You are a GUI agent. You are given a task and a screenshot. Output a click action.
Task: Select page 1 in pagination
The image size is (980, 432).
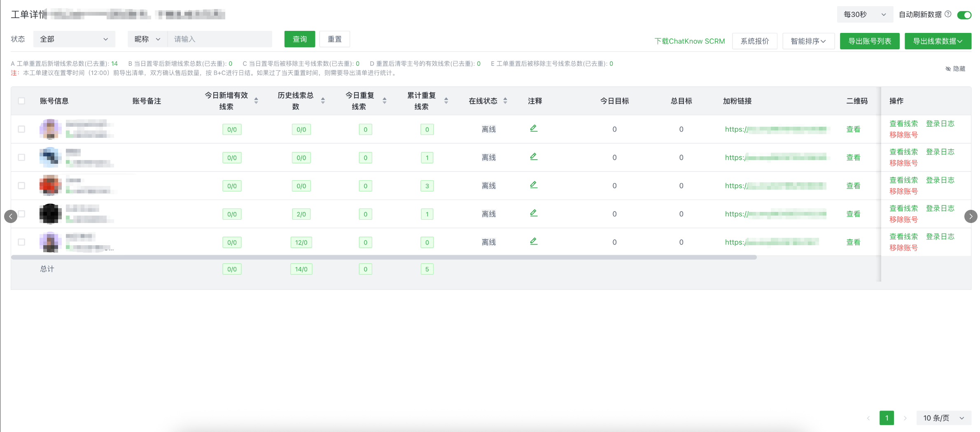887,418
